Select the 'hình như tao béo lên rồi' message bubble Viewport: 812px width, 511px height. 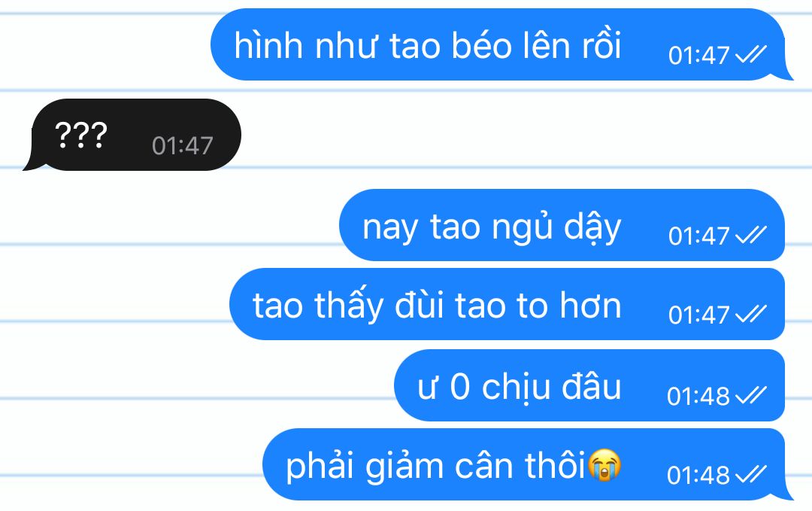(x=501, y=44)
